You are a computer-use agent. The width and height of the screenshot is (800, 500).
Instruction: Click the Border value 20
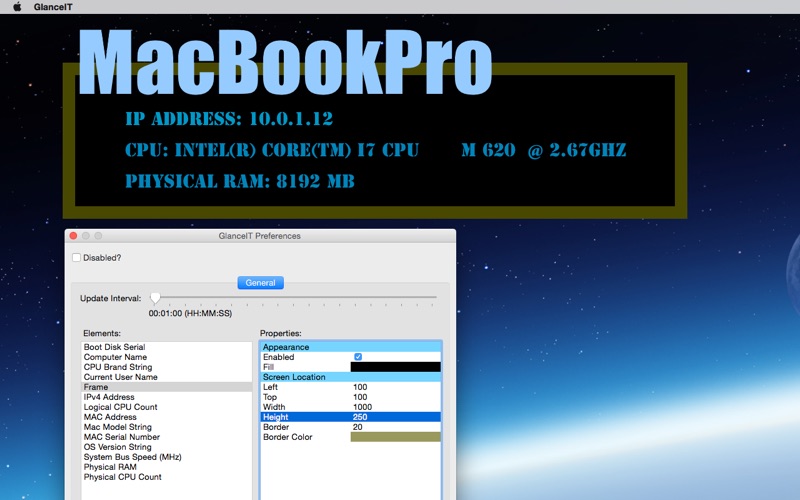click(358, 427)
